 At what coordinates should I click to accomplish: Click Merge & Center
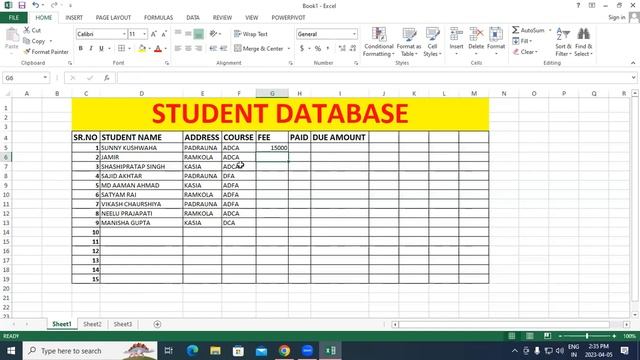click(259, 49)
